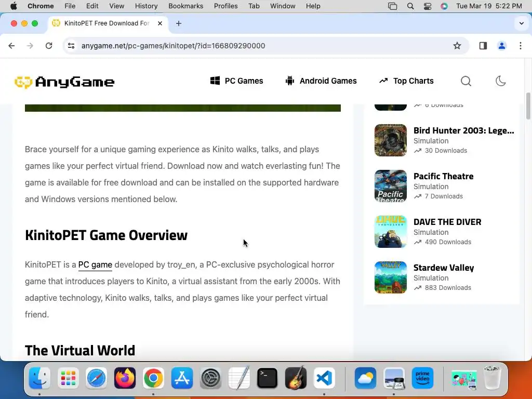Click the Pacific Theatre title
Screen dimensions: 532x399
pyautogui.click(x=444, y=176)
